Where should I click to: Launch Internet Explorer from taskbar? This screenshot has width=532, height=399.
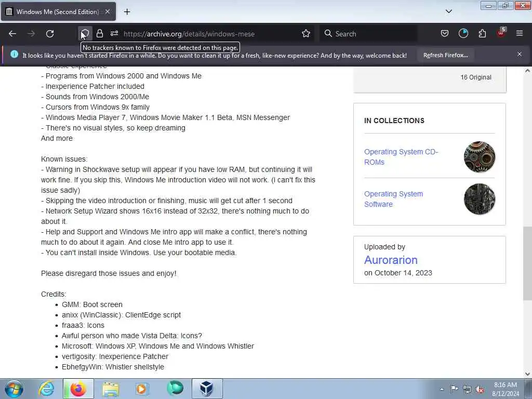click(x=46, y=389)
